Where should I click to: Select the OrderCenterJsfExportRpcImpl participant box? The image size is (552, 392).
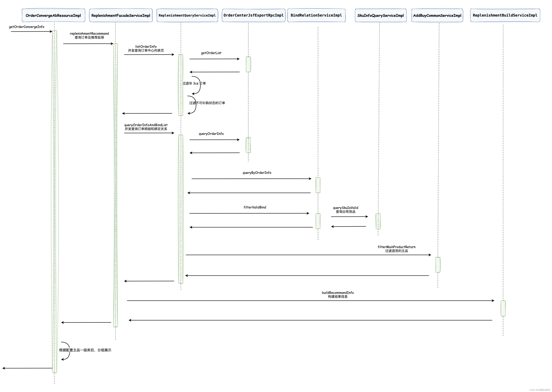pos(253,15)
